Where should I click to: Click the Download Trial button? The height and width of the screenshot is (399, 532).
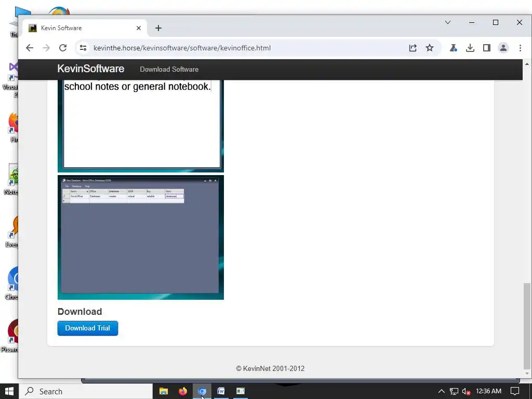(x=87, y=328)
